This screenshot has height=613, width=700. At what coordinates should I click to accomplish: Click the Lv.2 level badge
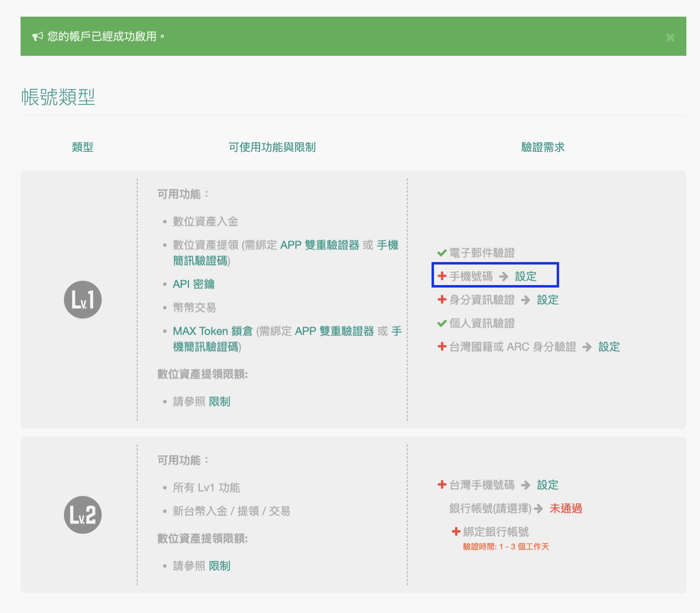[83, 515]
